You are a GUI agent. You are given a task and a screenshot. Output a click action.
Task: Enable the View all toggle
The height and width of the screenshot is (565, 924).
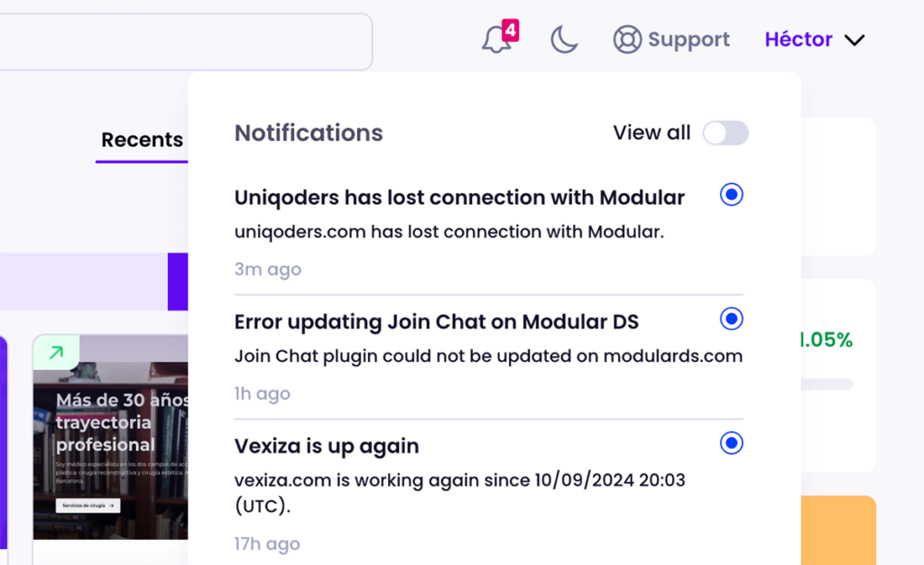725,133
